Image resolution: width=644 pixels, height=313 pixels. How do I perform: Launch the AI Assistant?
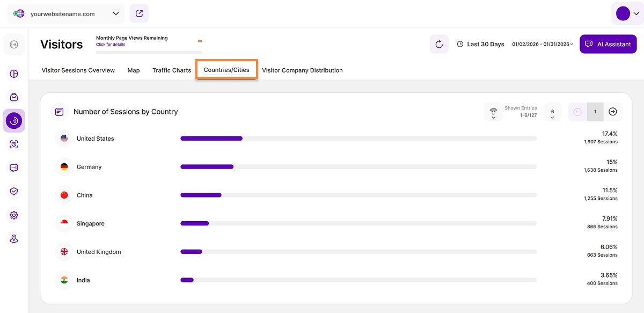tap(608, 44)
